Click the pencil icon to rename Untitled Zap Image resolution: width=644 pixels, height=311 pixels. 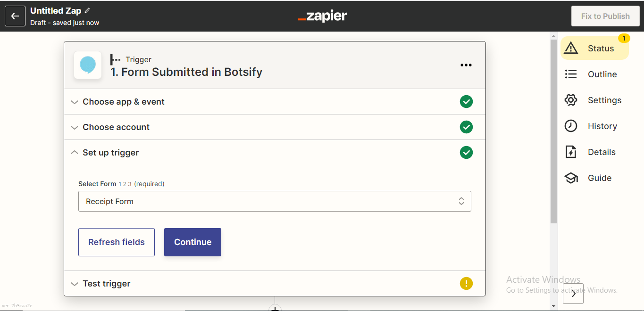pyautogui.click(x=87, y=10)
